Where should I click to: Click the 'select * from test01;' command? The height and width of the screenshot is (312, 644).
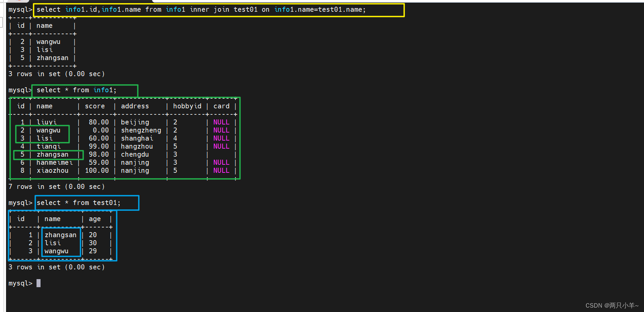pos(78,203)
